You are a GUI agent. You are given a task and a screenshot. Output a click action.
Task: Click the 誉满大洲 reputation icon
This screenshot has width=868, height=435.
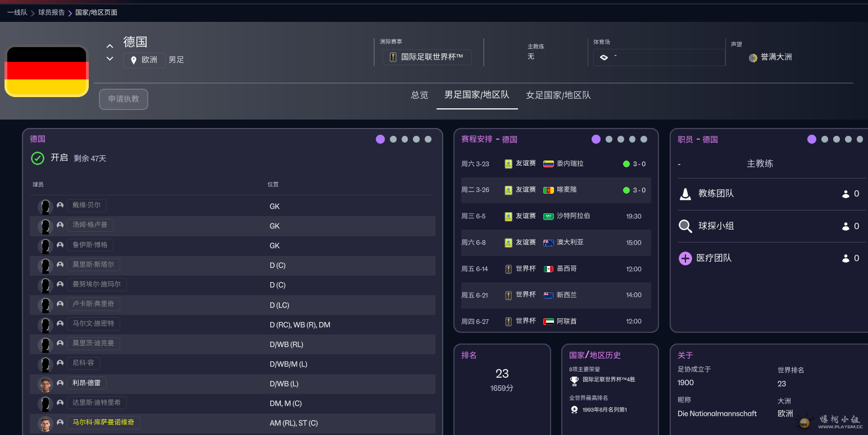[753, 58]
